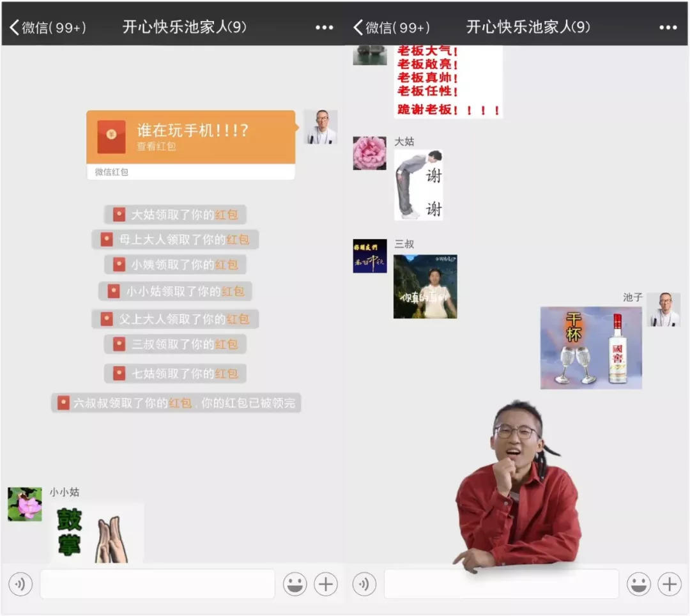The image size is (690, 616).
Task: Go back to 微信 list from right chat
Action: (x=390, y=27)
